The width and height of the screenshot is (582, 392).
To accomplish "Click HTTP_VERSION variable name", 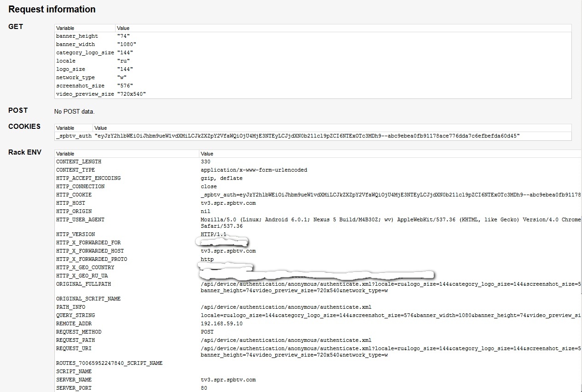I will (76, 234).
